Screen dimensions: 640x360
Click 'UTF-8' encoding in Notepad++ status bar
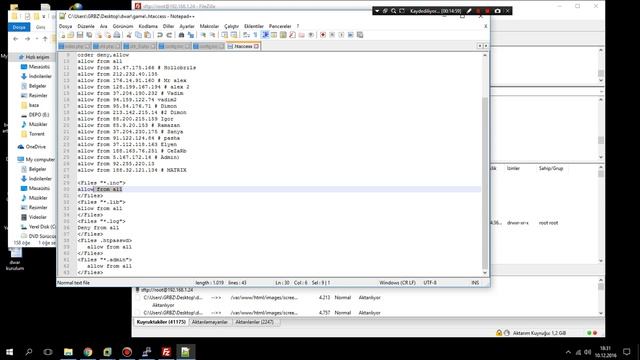tap(430, 282)
